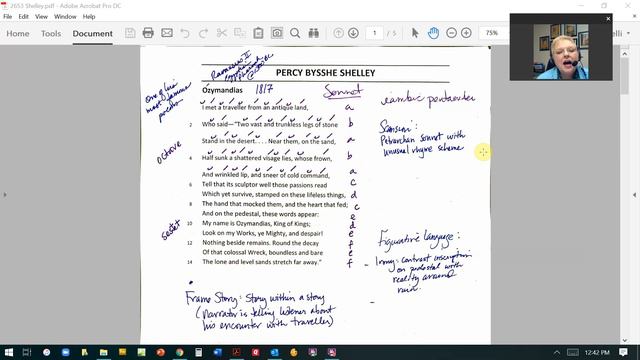This screenshot has width=640, height=360.
Task: Zoom in with plus button
Action: click(466, 33)
